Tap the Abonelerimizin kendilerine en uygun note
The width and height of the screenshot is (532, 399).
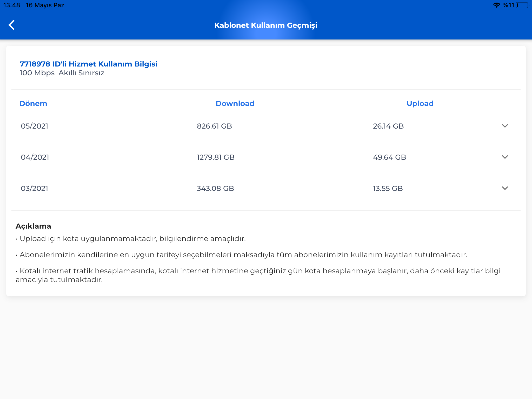coord(242,255)
